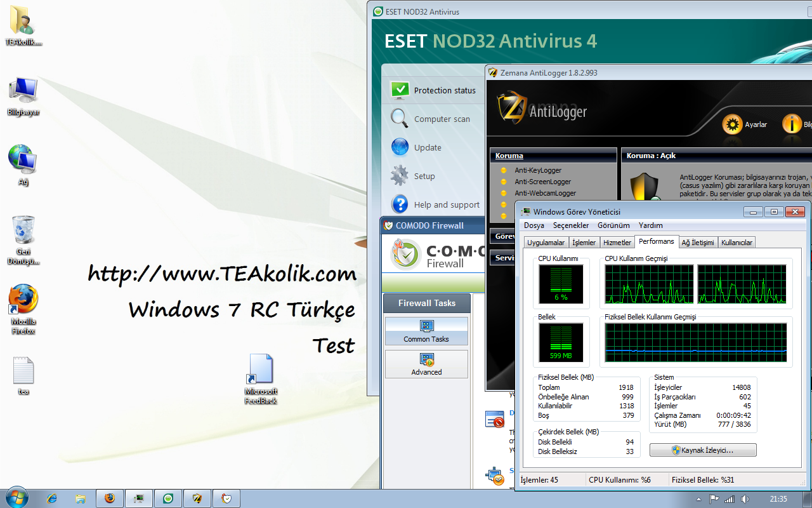Click the Koruma : Açık header in AntiLogger
This screenshot has width=812, height=508.
(652, 156)
